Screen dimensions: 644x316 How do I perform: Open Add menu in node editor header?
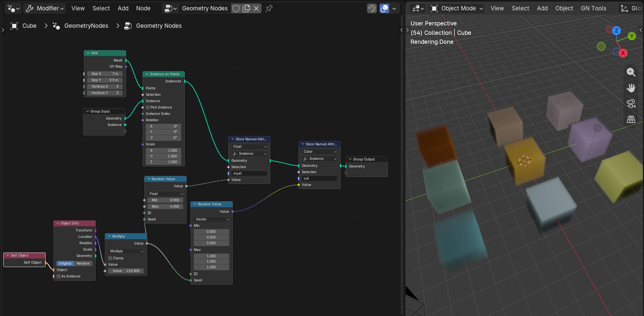pyautogui.click(x=123, y=8)
